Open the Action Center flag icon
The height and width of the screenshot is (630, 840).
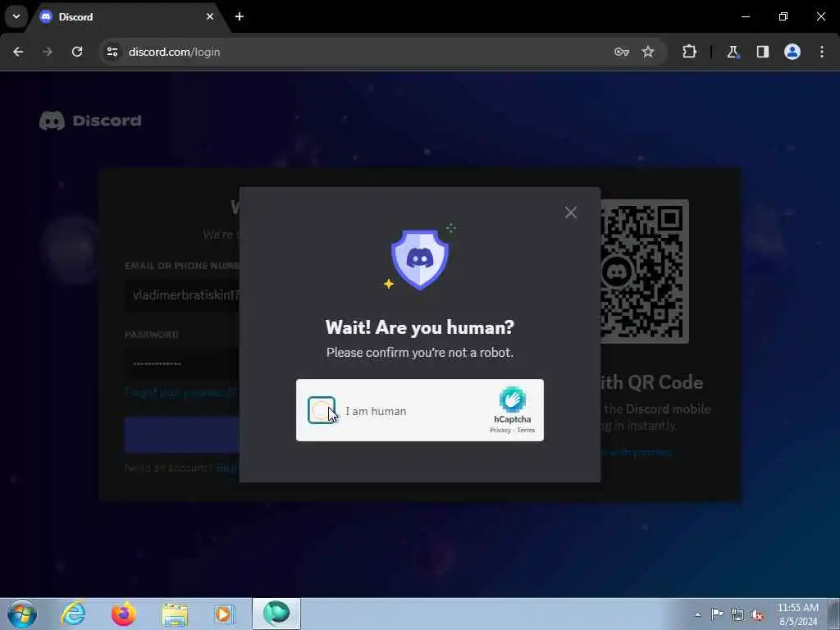[x=717, y=614]
